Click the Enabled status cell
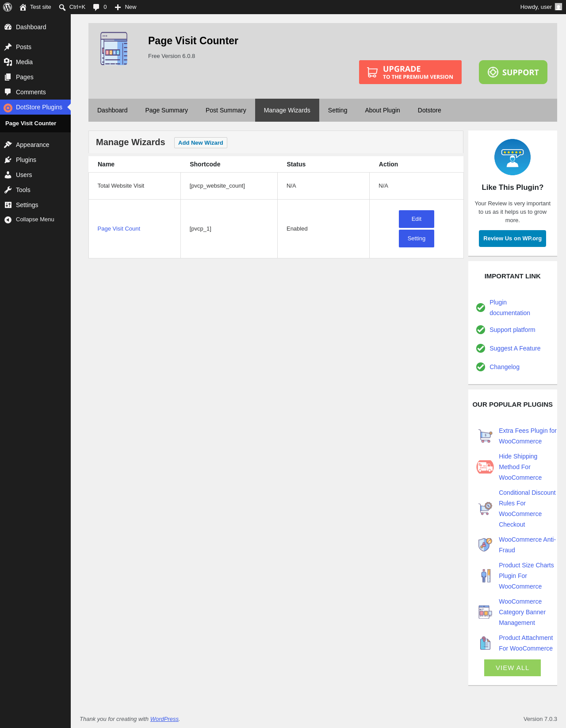The width and height of the screenshot is (566, 728). pos(323,229)
